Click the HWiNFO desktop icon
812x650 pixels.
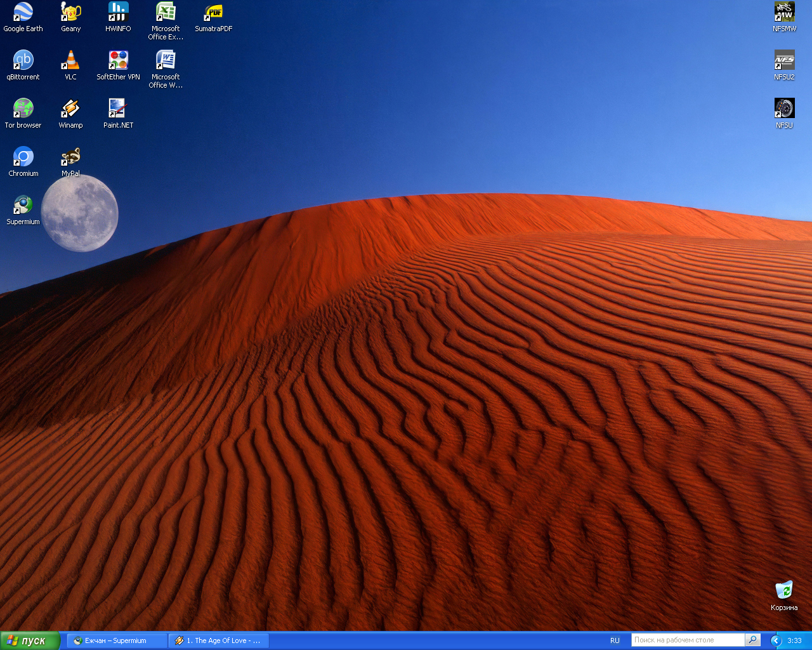[118, 17]
